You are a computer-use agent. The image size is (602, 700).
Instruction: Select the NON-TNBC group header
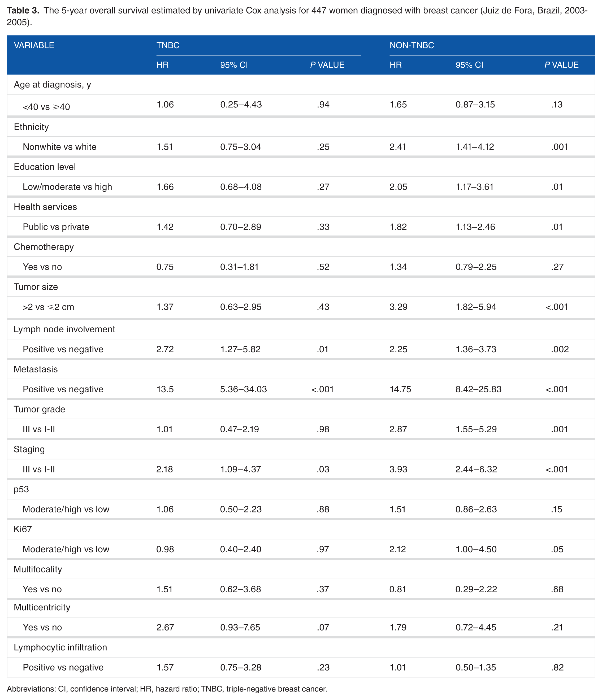pos(411,45)
